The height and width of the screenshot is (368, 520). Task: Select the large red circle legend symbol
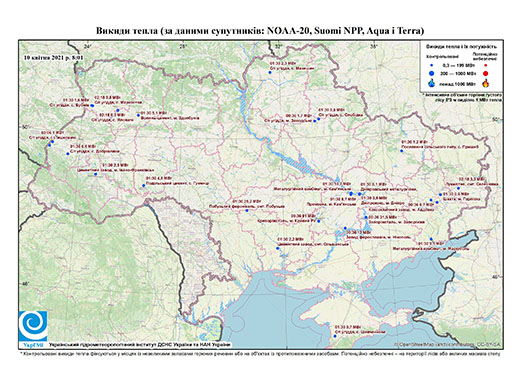pyautogui.click(x=485, y=74)
